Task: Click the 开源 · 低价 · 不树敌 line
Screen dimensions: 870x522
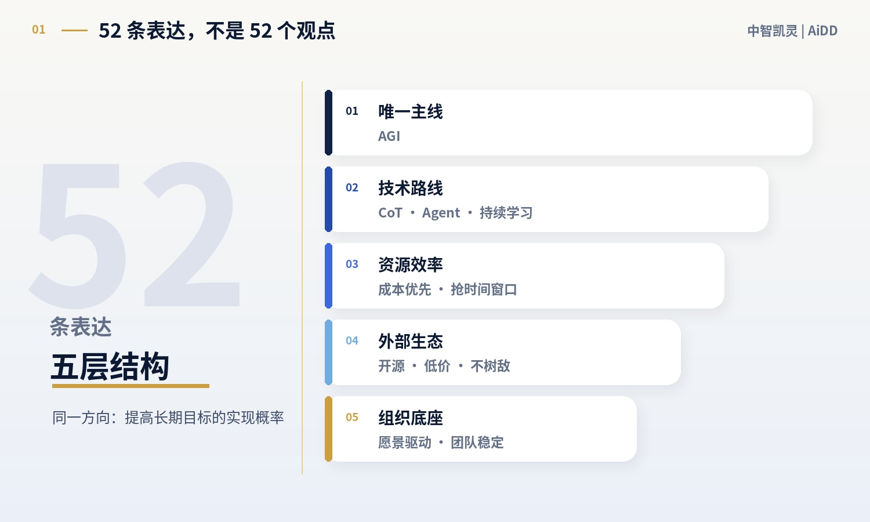Action: pos(444,366)
